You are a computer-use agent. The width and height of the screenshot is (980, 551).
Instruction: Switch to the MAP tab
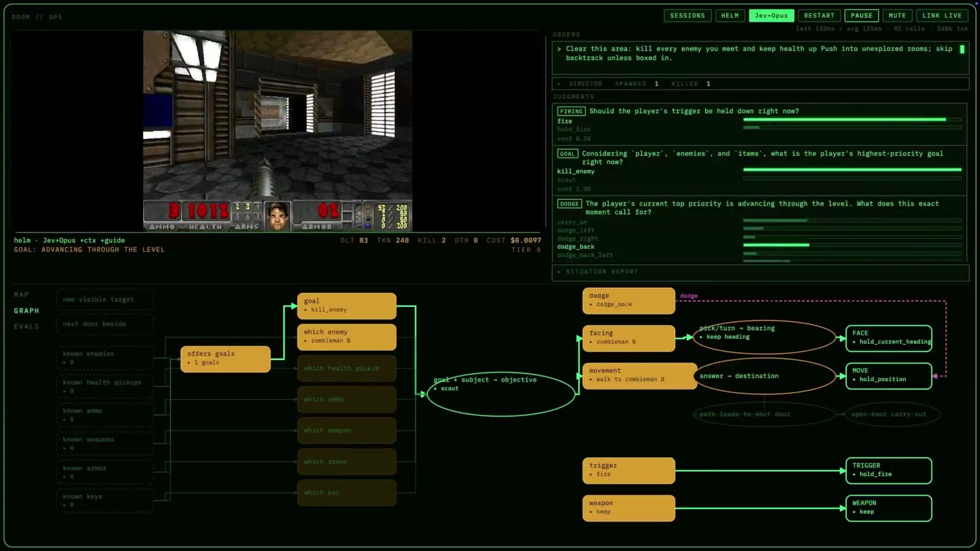tap(21, 295)
